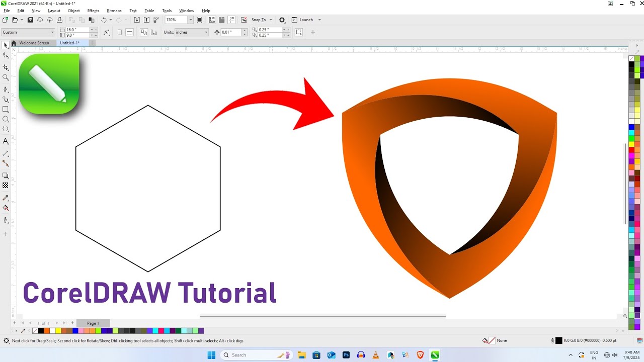
Task: Select the Artistic Media tool
Action: (6, 99)
